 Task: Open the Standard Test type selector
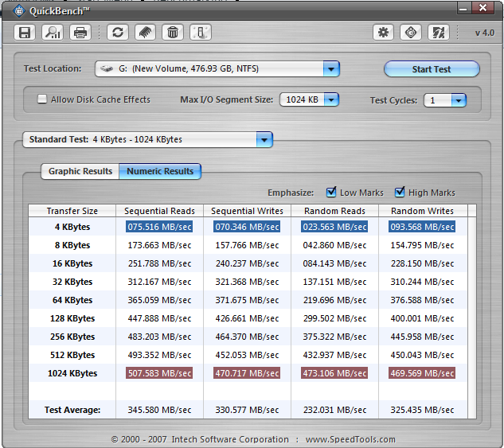(x=264, y=140)
